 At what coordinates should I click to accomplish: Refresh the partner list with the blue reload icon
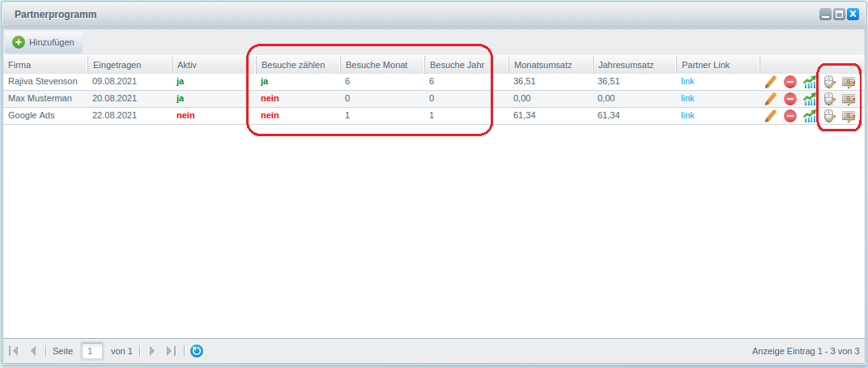click(x=197, y=351)
